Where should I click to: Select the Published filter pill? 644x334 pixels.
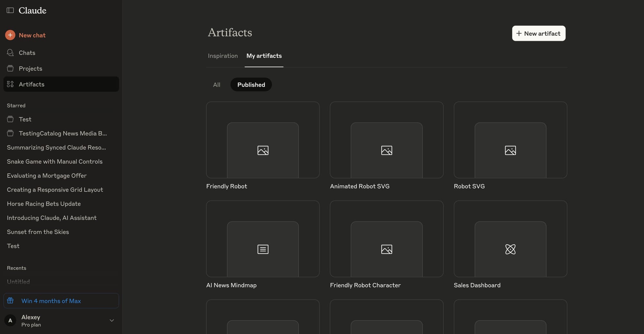[x=251, y=84]
